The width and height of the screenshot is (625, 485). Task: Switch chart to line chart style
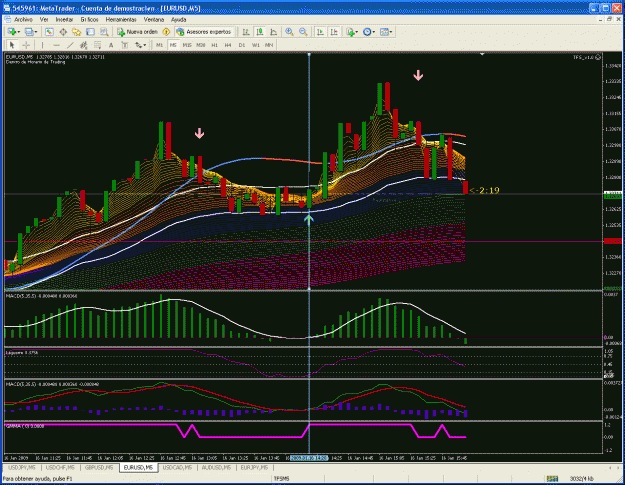point(273,32)
